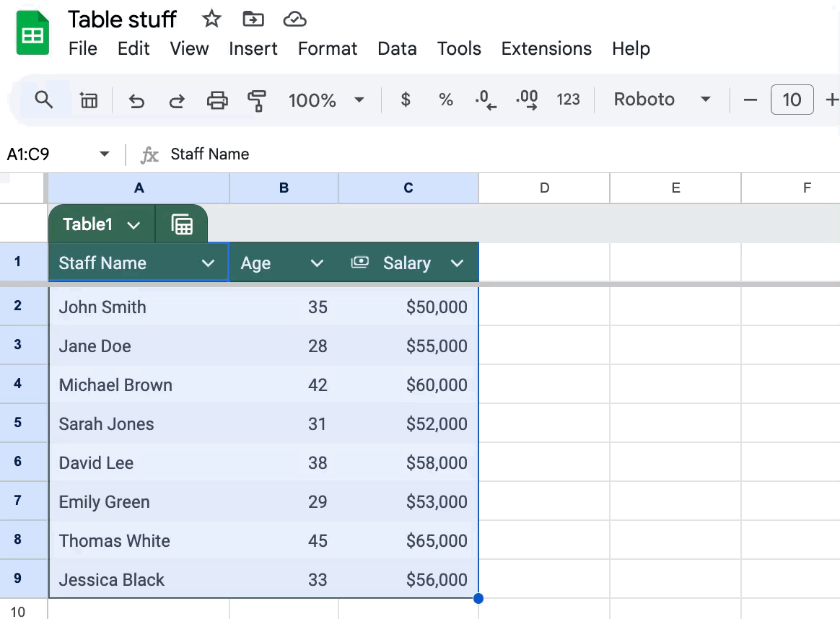The height and width of the screenshot is (619, 840).
Task: Click the undo arrow icon
Action: 136,100
